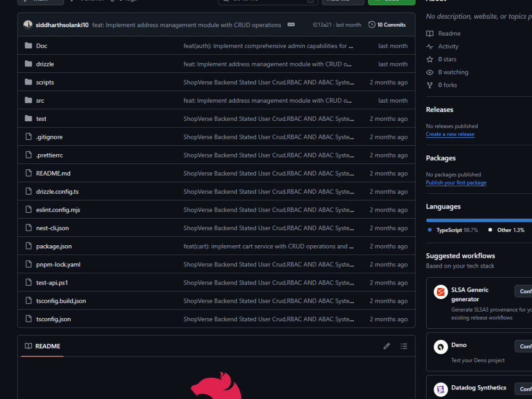Open the src folder
This screenshot has height=399, width=532.
click(40, 101)
